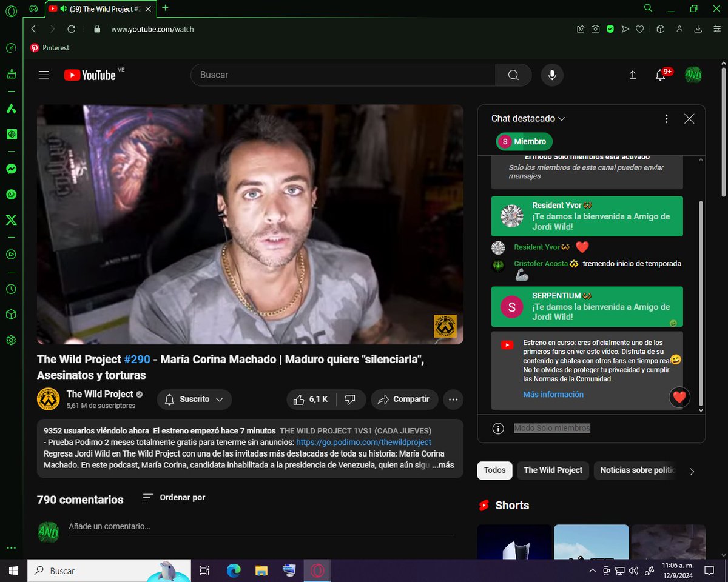Viewport: 728px width, 582px height.
Task: Click the Miembro badge chip
Action: point(525,142)
